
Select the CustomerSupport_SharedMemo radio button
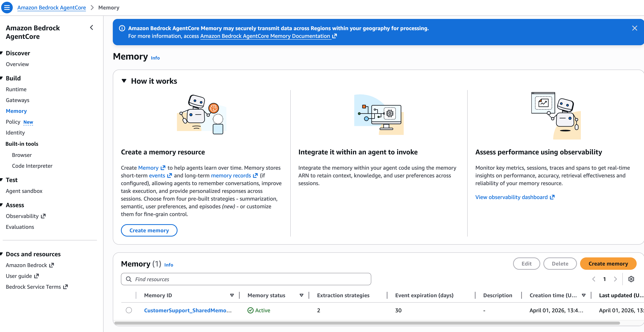point(129,310)
